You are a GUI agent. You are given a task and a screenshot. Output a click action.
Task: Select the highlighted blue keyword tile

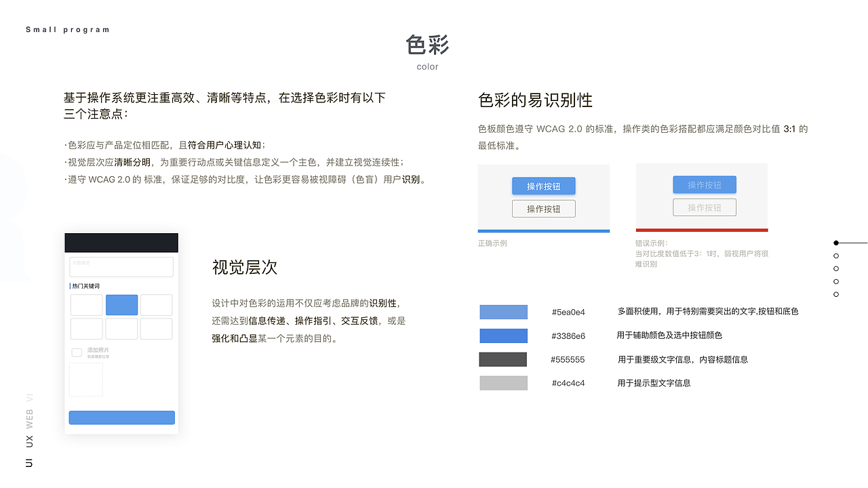(x=121, y=305)
